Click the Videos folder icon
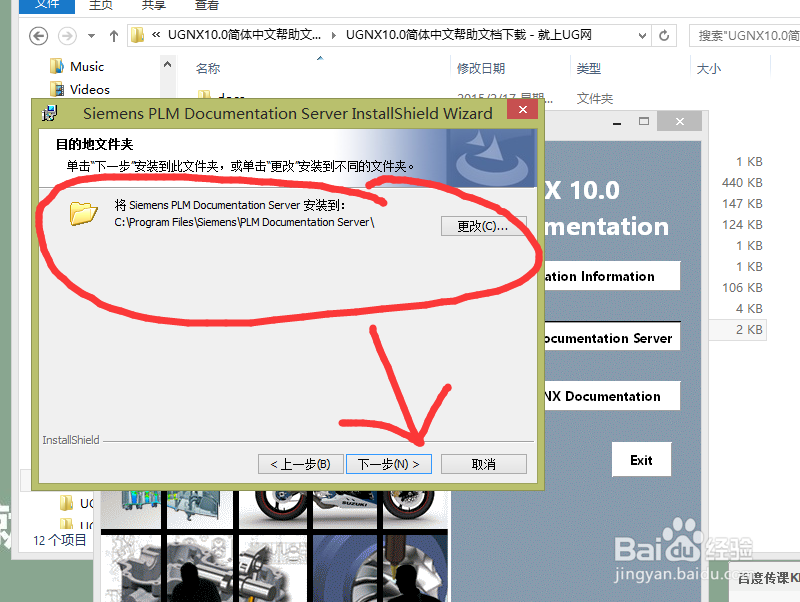Image resolution: width=800 pixels, height=602 pixels. (57, 89)
